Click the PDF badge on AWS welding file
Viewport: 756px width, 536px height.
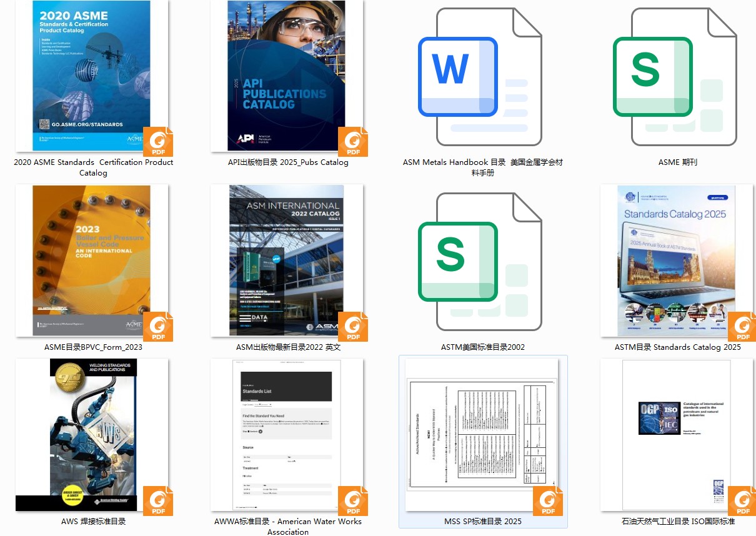point(158,500)
